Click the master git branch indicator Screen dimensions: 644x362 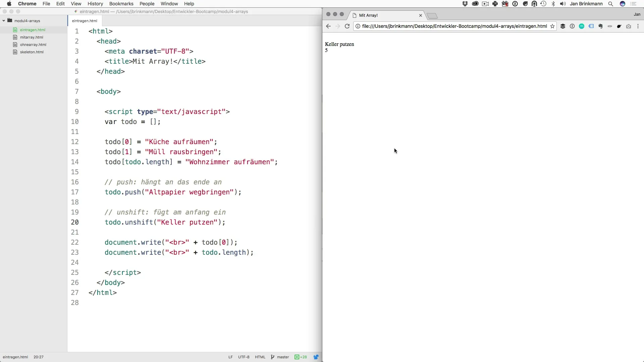280,357
